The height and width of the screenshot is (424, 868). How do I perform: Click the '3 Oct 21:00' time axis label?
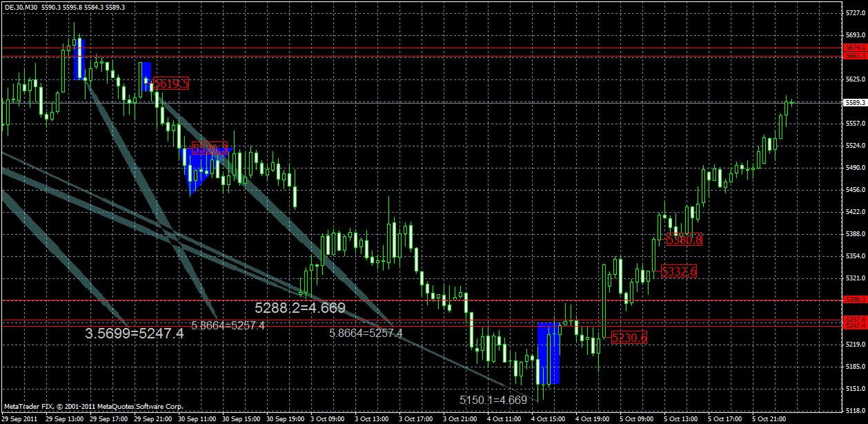(x=461, y=419)
